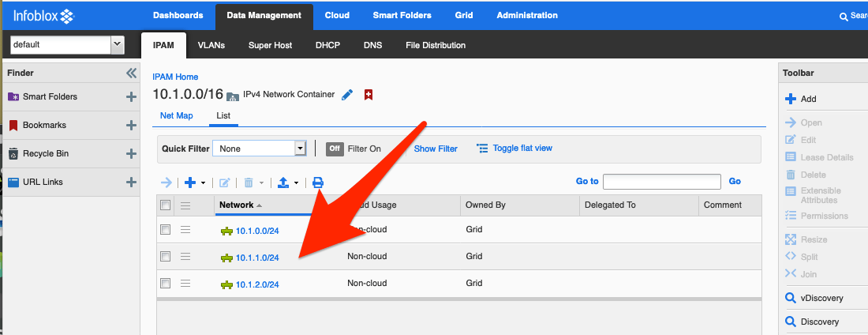Click the open arrow icon above table
The image size is (868, 335).
[166, 182]
